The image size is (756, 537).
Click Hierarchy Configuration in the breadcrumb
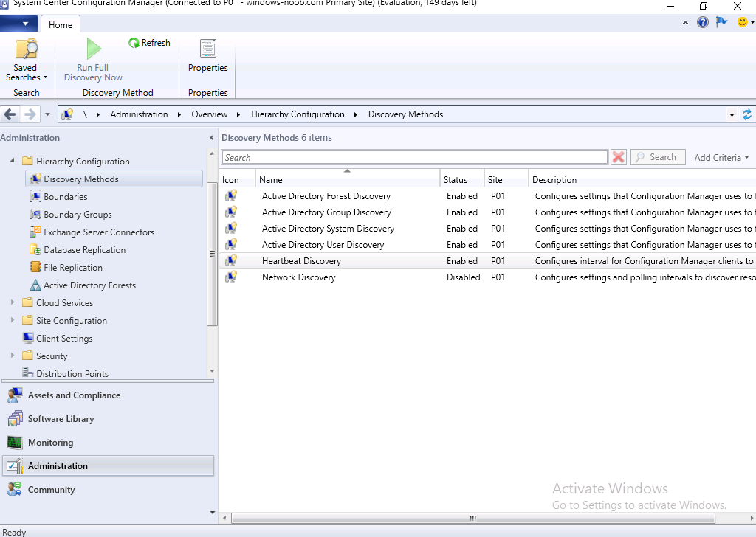click(298, 114)
